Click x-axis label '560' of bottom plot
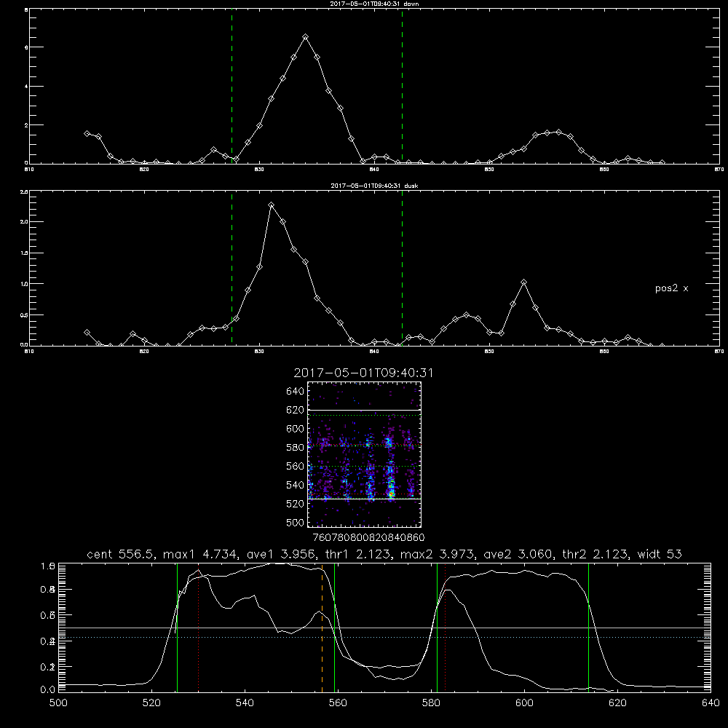The image size is (728, 728). click(x=338, y=703)
